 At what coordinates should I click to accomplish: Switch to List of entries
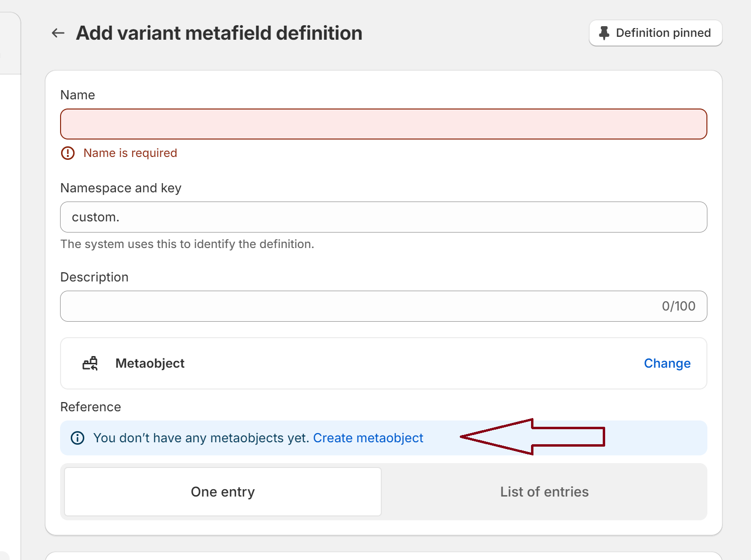tap(544, 492)
